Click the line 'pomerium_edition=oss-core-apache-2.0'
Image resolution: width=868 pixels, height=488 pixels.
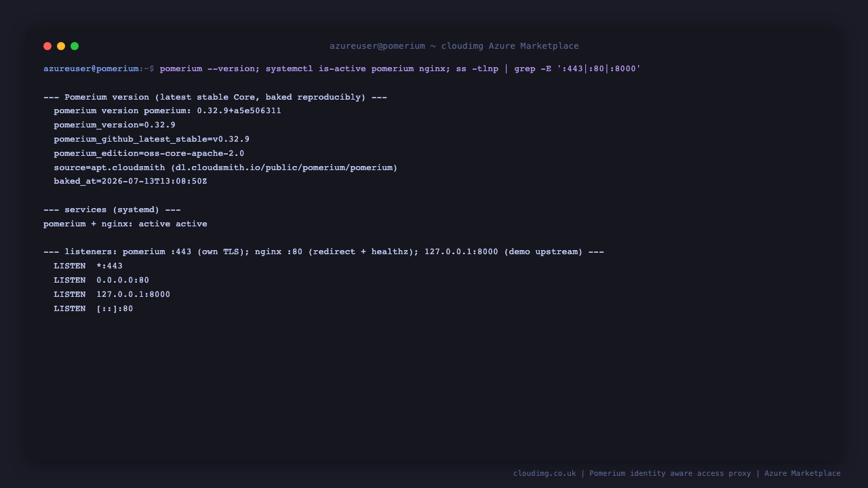pos(149,153)
